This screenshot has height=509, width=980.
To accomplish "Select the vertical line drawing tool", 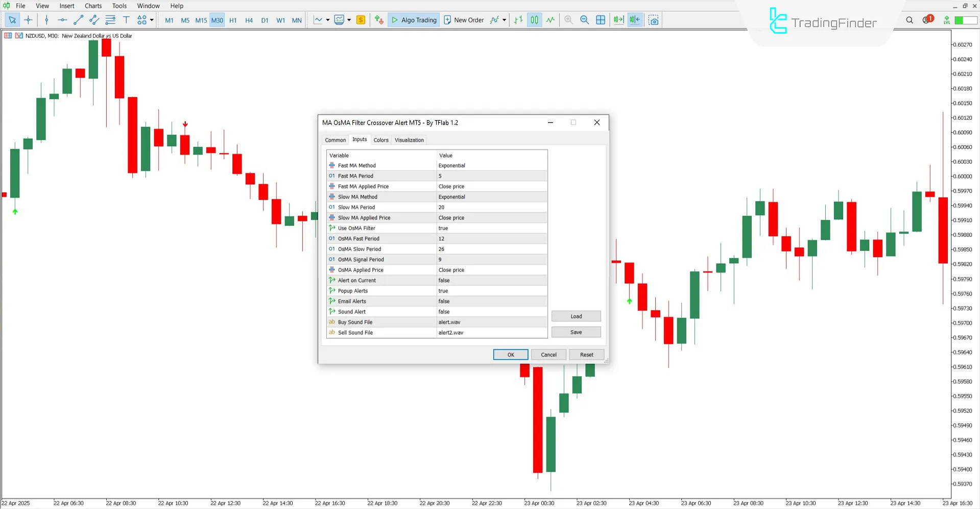I will coord(46,20).
